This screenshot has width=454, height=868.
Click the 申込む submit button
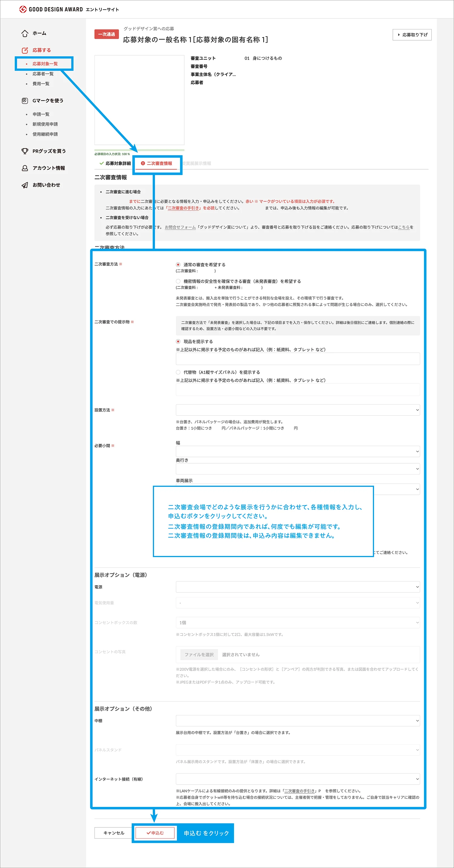point(155,833)
